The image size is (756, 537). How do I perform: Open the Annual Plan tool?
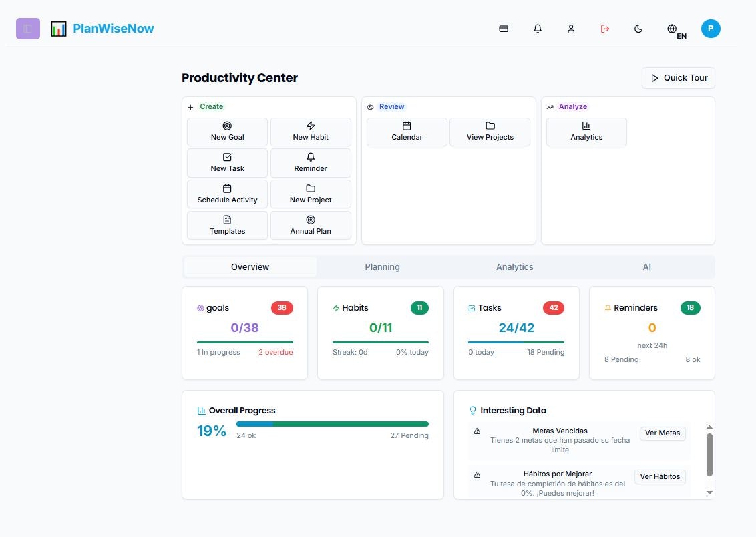310,225
